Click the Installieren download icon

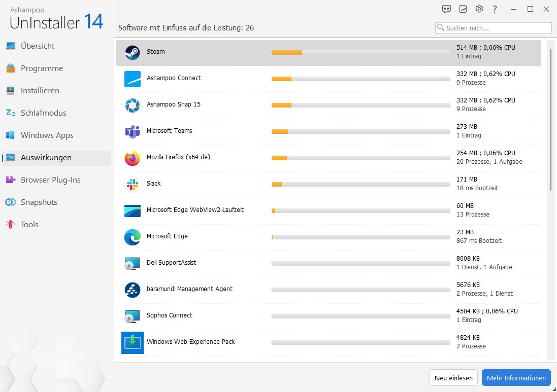[x=11, y=90]
